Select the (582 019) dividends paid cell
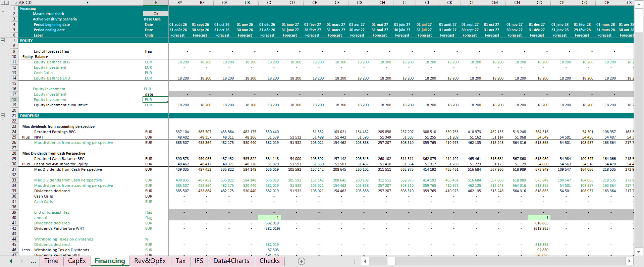The height and width of the screenshot is (267, 644). (x=270, y=228)
